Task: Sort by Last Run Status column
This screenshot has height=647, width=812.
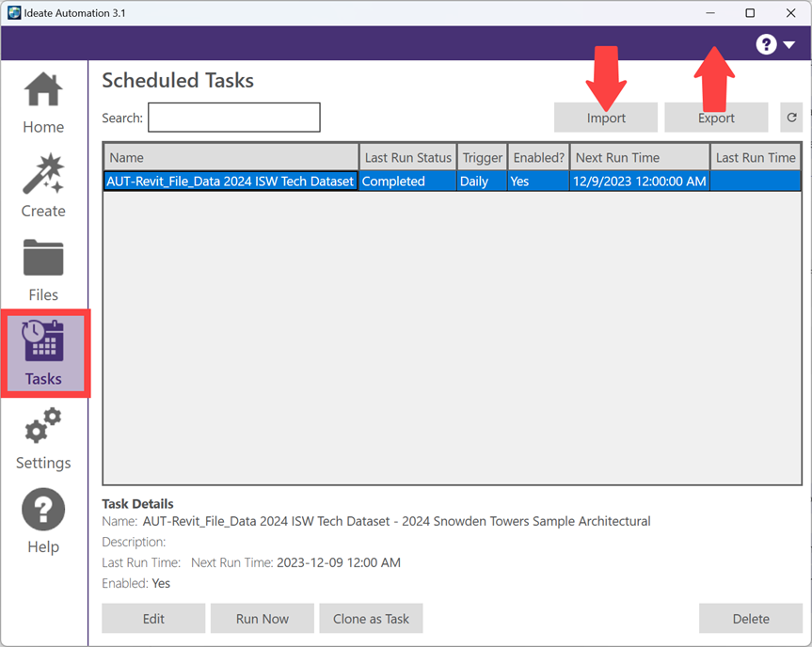Action: (408, 157)
